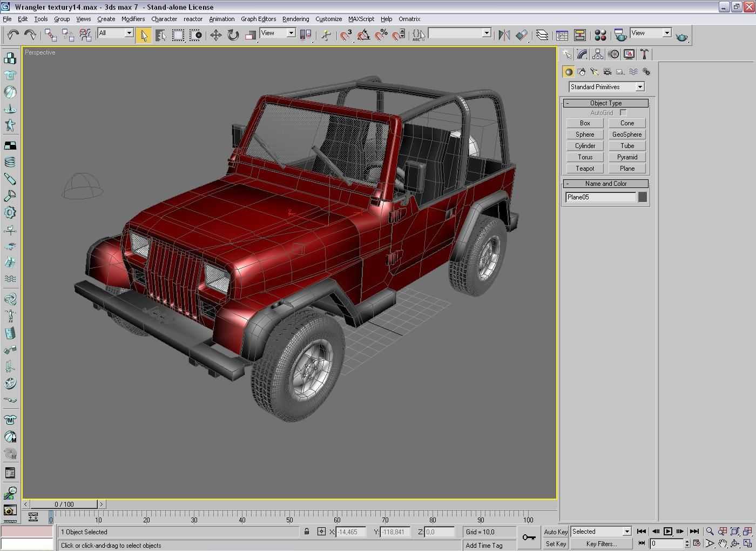
Task: Select the Select and Move tool
Action: coord(215,35)
